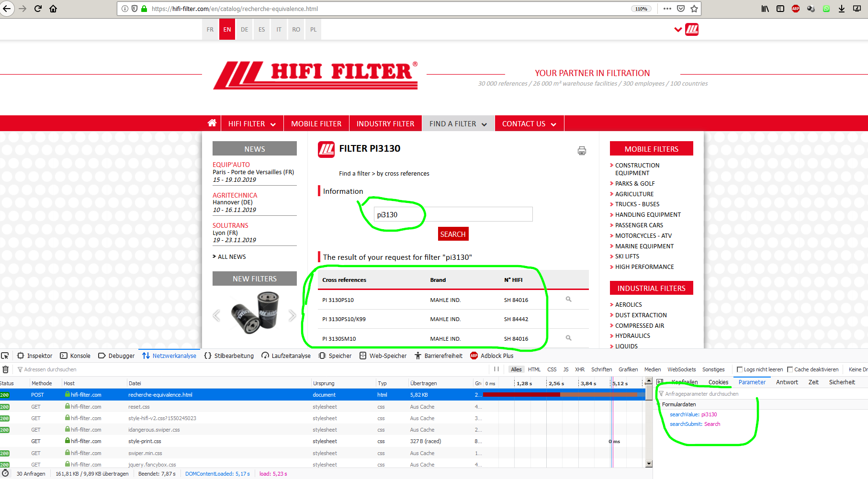Show previous new filter in carousel
The width and height of the screenshot is (868, 479).
pos(216,315)
